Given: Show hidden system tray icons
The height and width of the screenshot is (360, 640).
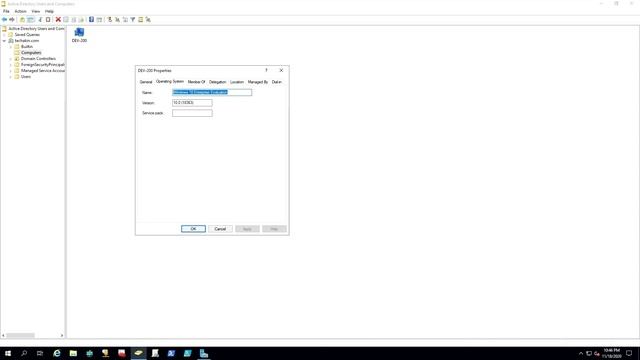Looking at the screenshot, I should click(581, 353).
